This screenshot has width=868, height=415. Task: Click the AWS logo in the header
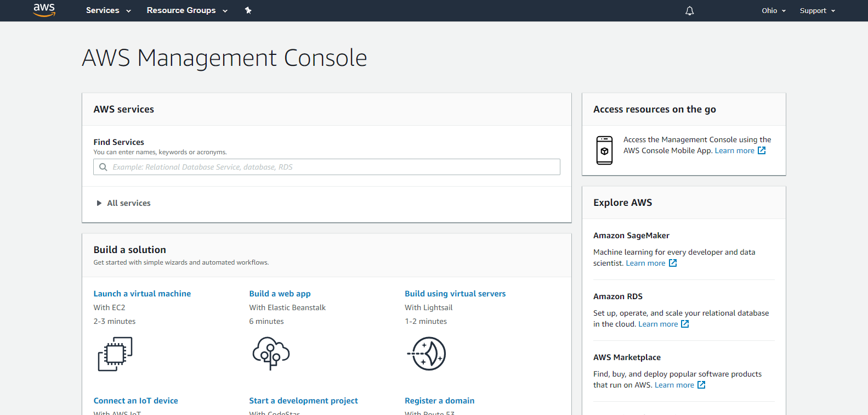[44, 10]
